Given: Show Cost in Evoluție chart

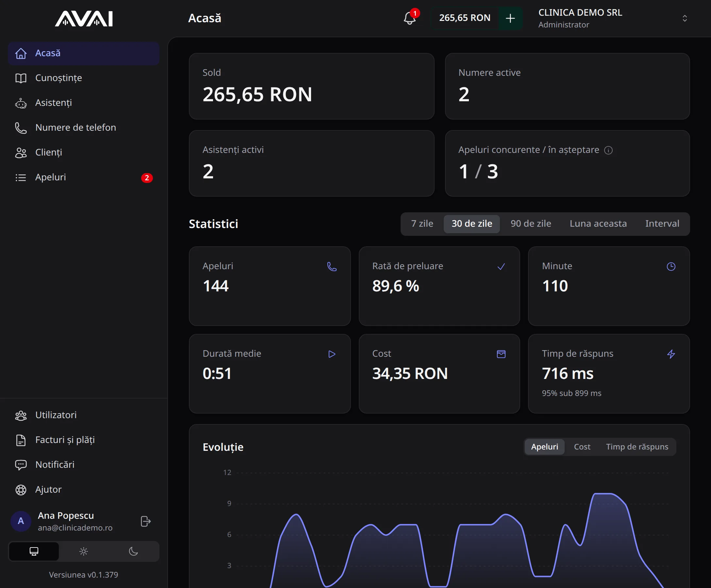Looking at the screenshot, I should point(582,447).
